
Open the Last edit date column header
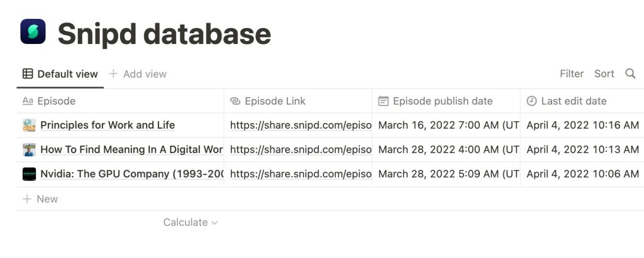click(582, 101)
